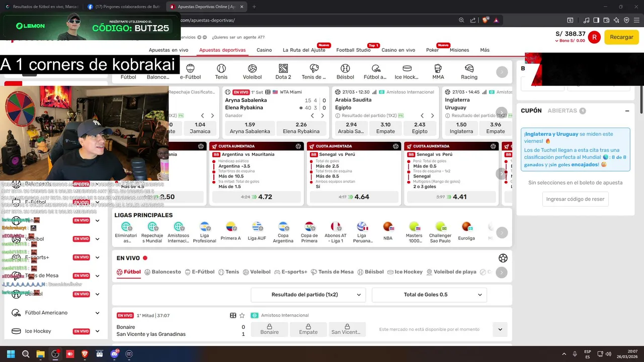Open the Brave wallet icon in toolbar
The height and width of the screenshot is (362, 644).
606,20
